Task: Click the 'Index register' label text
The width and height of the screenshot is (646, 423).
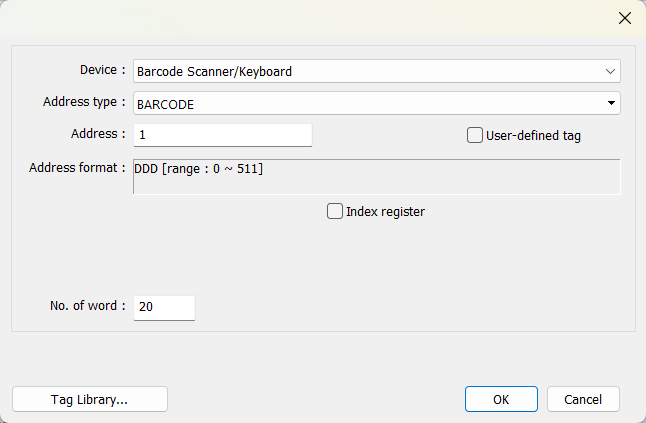Action: [385, 211]
